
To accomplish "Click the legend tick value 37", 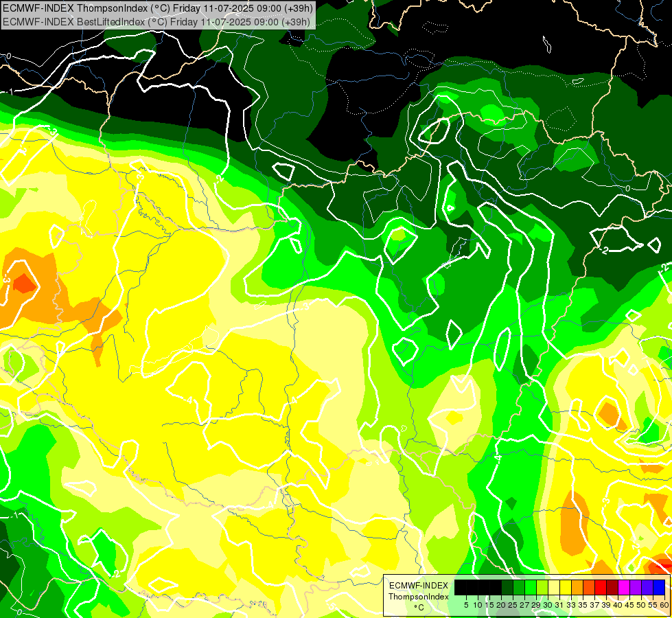I will [x=595, y=605].
